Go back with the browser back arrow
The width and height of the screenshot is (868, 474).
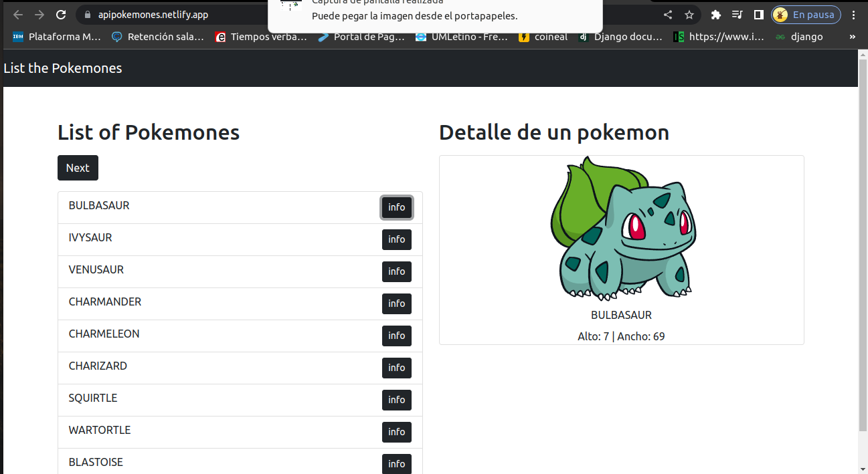18,15
